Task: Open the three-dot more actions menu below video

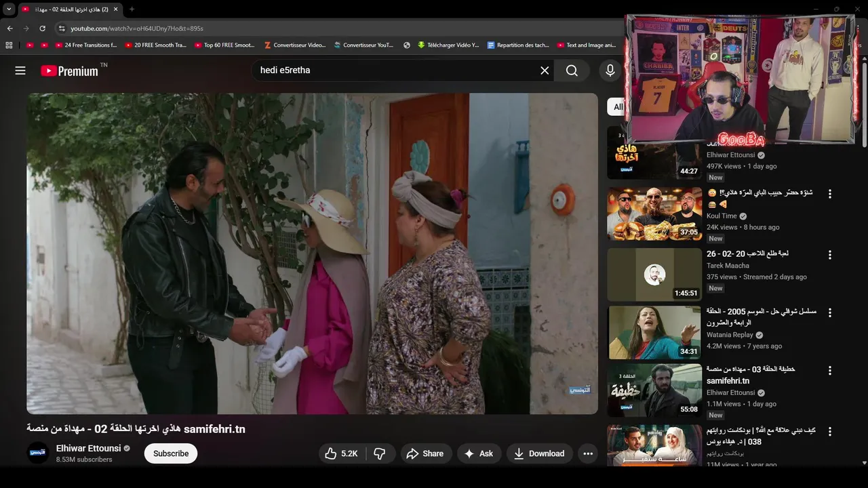Action: point(588,453)
